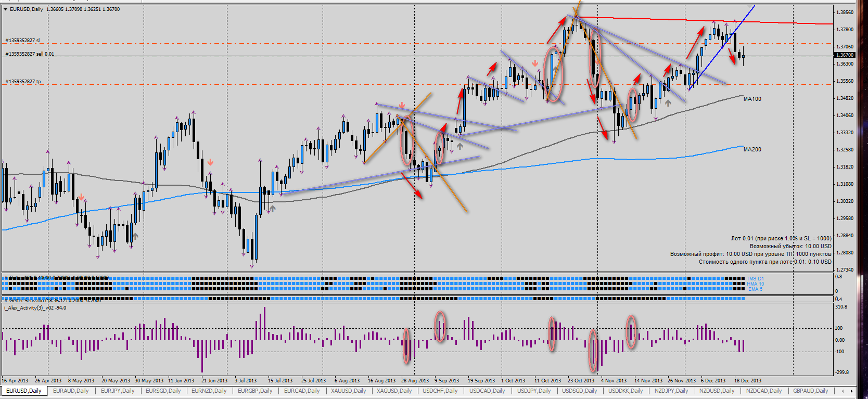The width and height of the screenshot is (868, 399).
Task: Open the USDDKK,Daily tab
Action: click(626, 391)
